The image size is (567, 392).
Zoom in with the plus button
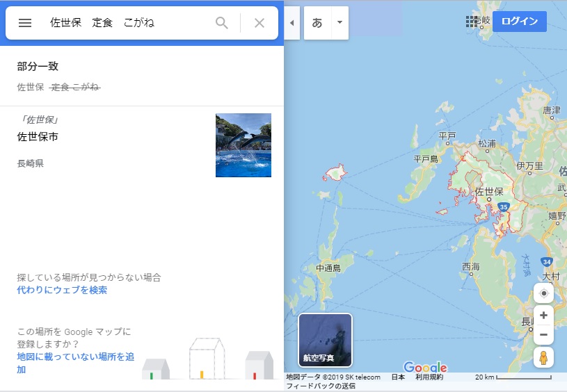(543, 316)
